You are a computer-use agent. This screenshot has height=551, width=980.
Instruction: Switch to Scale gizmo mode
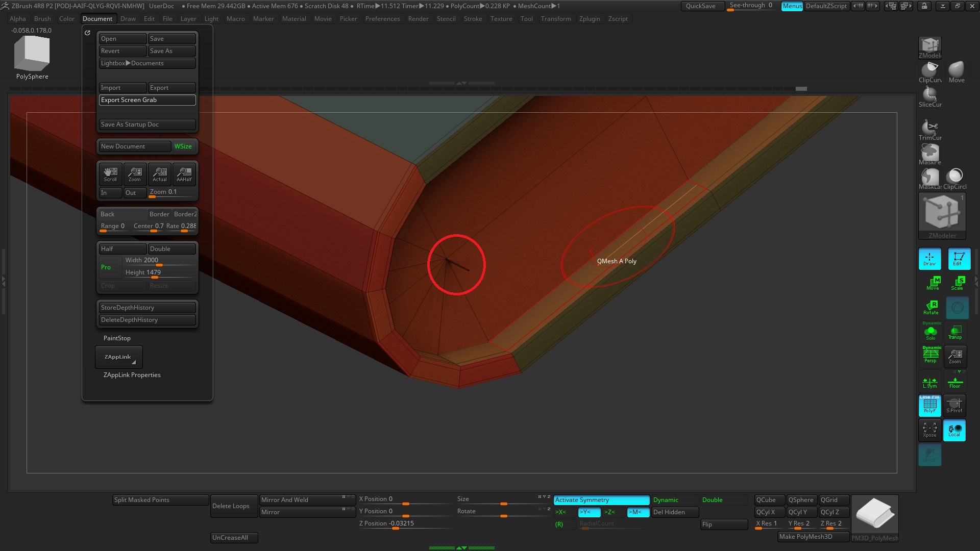point(957,283)
